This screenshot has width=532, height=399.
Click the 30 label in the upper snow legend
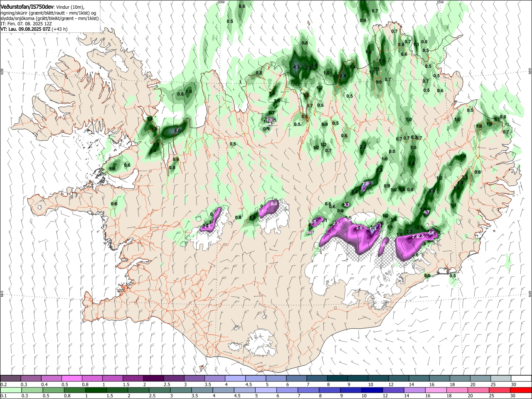[514, 384]
